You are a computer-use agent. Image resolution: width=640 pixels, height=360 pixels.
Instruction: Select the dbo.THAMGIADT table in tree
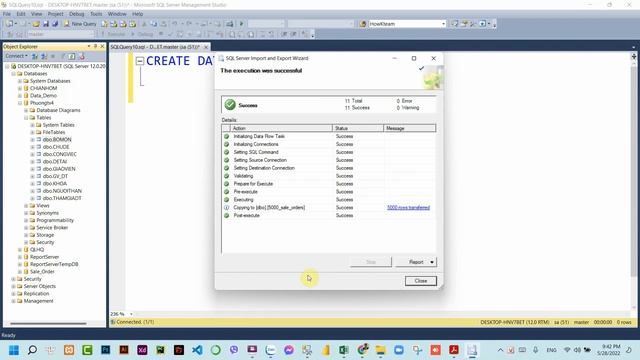click(x=62, y=198)
